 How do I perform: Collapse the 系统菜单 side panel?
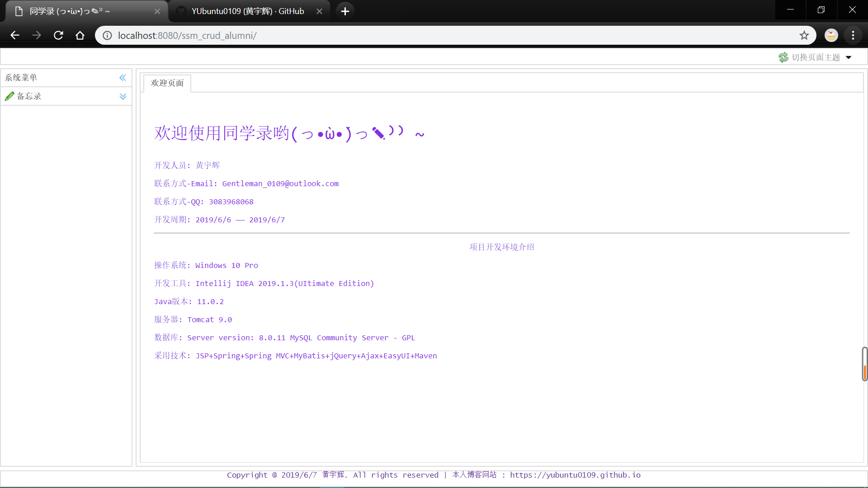(123, 78)
